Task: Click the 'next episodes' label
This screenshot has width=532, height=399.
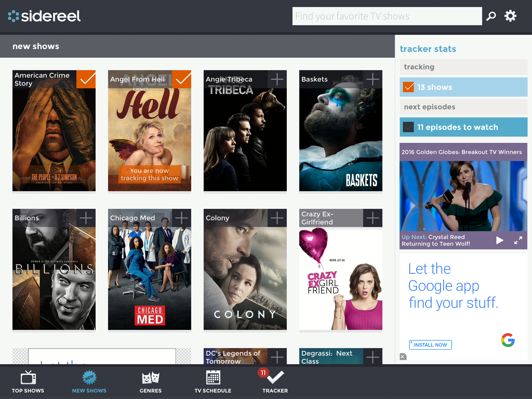Action: [x=430, y=107]
